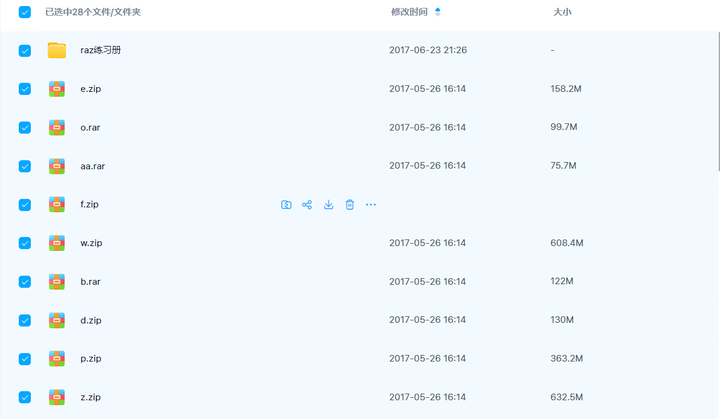The width and height of the screenshot is (720, 419).
Task: Click the download icon on f.zip row
Action: click(328, 204)
